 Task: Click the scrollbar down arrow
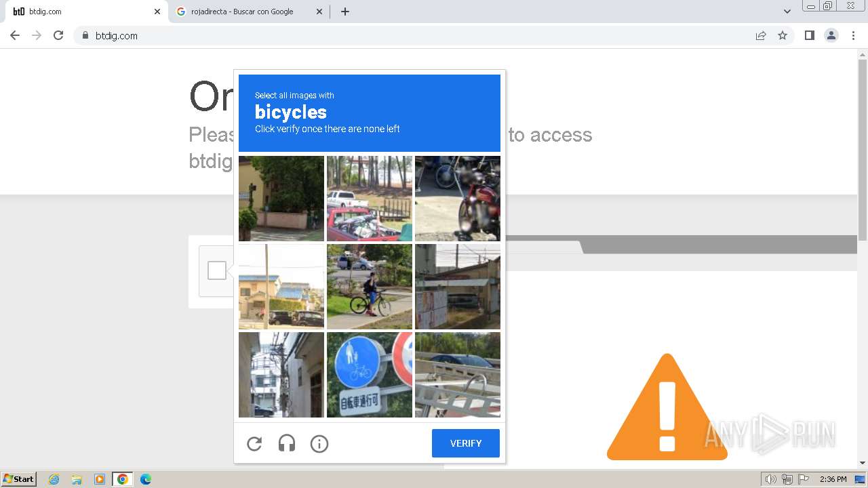tap(863, 463)
